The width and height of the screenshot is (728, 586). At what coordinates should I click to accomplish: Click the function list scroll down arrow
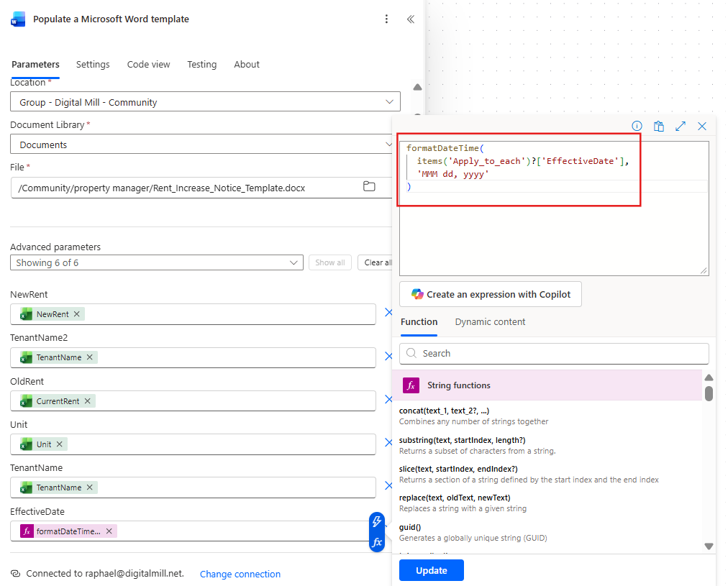(709, 546)
